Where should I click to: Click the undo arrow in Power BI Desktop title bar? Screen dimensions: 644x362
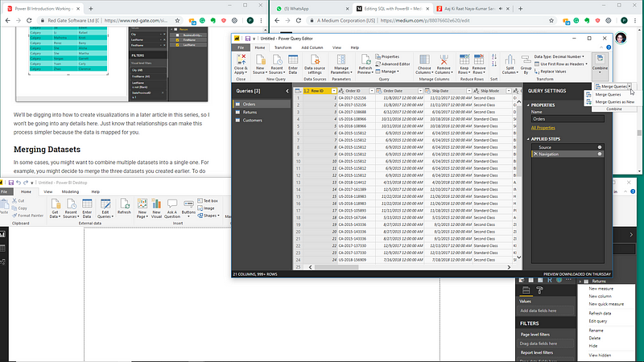coord(19,183)
